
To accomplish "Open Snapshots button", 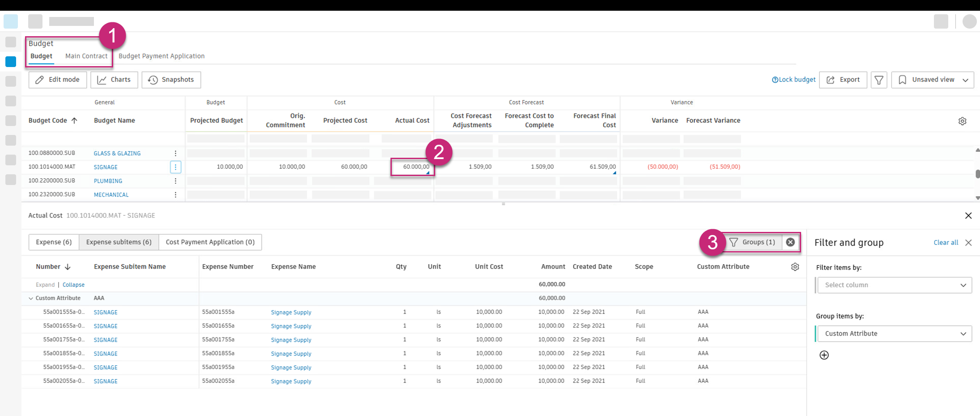I will (x=171, y=80).
